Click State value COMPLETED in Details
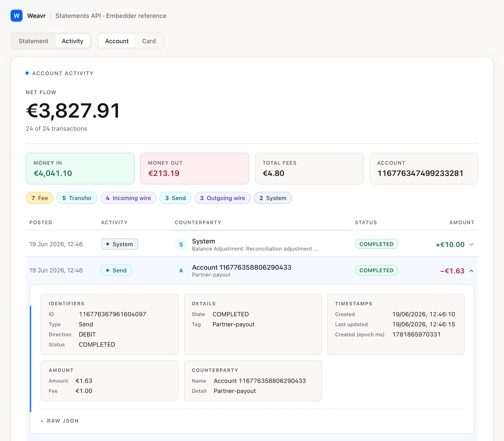The height and width of the screenshot is (441, 504). (x=231, y=314)
